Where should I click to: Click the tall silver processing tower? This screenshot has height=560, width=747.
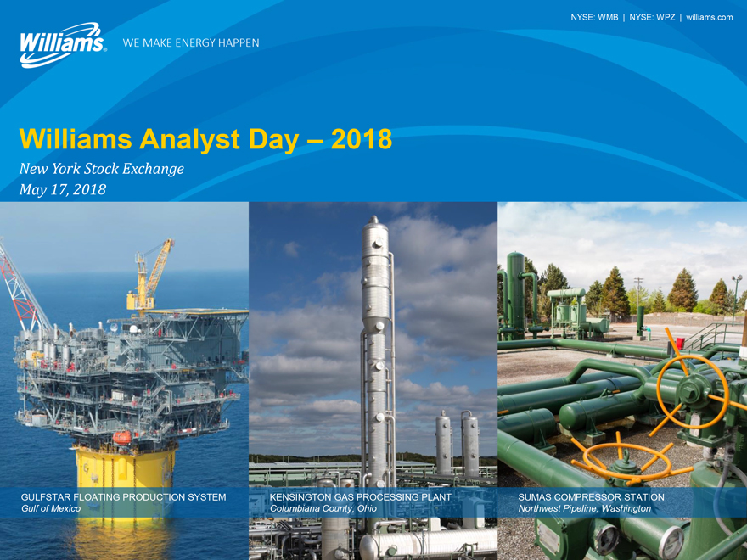pos(373,339)
